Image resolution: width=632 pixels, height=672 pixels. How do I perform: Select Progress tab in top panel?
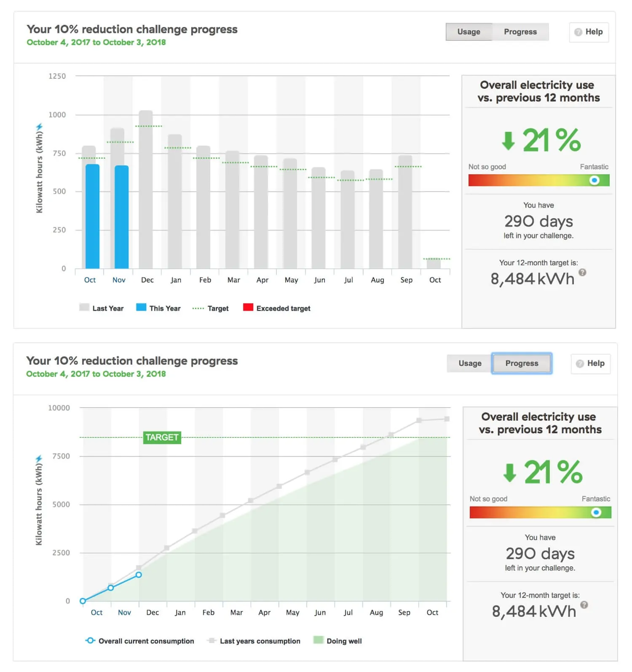520,32
